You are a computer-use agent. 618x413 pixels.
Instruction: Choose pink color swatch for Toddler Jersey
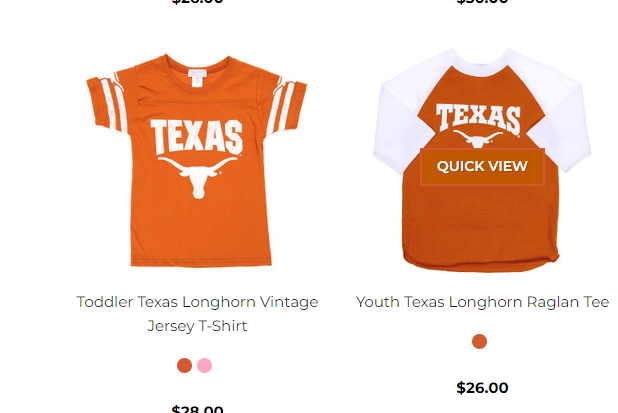pyautogui.click(x=204, y=365)
